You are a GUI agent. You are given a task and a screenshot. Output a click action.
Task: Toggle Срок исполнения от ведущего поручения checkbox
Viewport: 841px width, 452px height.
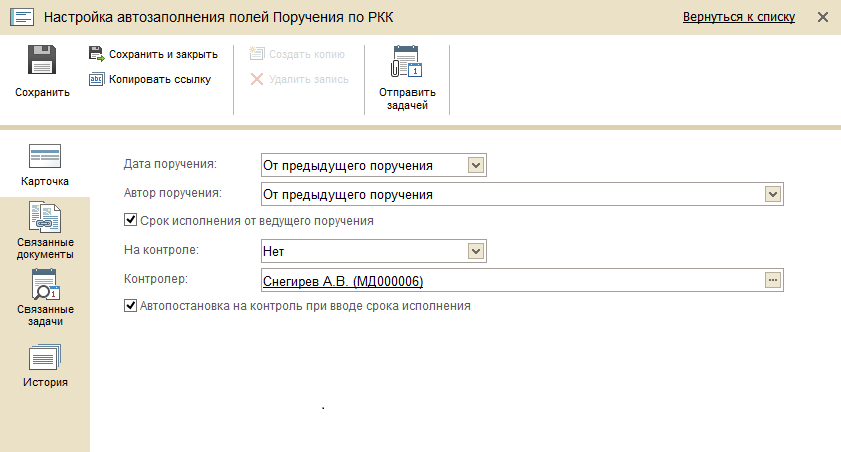[x=130, y=220]
